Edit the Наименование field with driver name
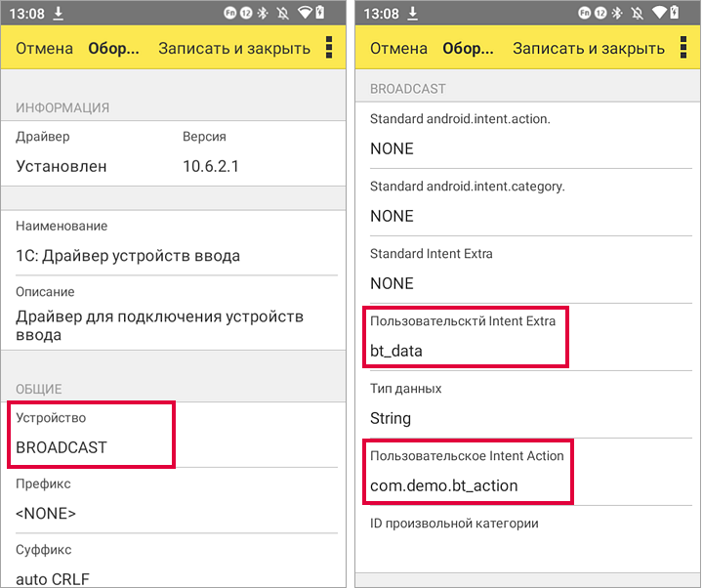Viewport: 703px width, 588px height. tap(176, 242)
